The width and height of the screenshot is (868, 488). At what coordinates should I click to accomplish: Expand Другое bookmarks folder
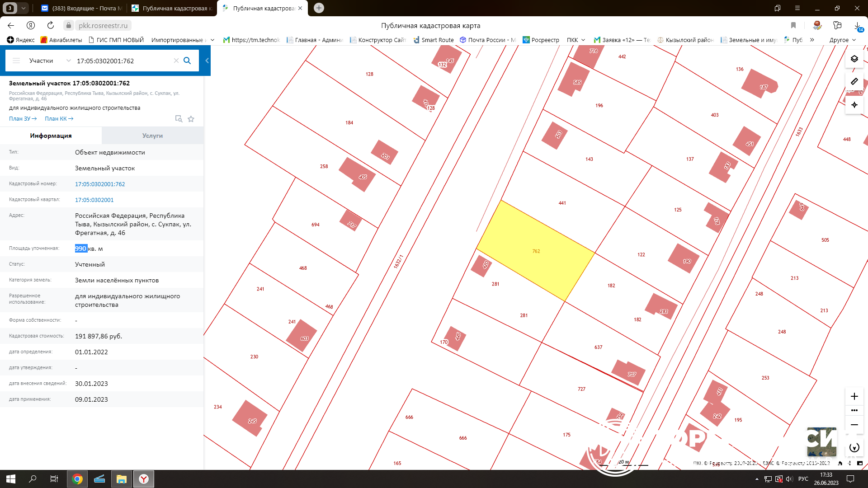click(843, 40)
